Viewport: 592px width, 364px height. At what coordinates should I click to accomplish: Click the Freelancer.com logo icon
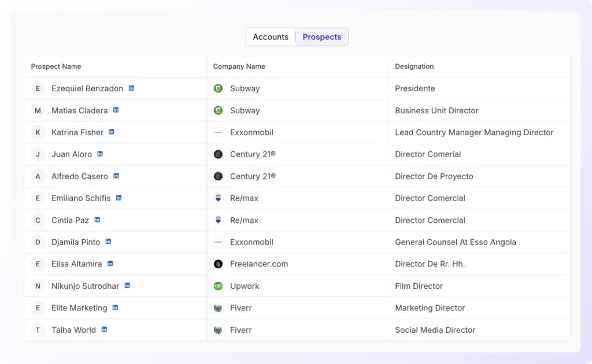coord(218,264)
